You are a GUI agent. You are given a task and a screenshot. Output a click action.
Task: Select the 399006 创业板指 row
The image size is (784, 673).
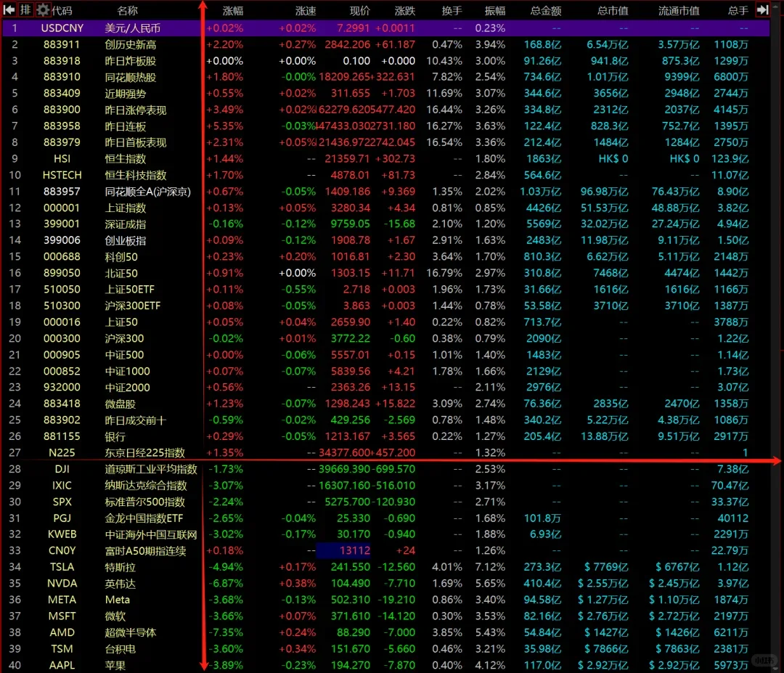click(386, 240)
